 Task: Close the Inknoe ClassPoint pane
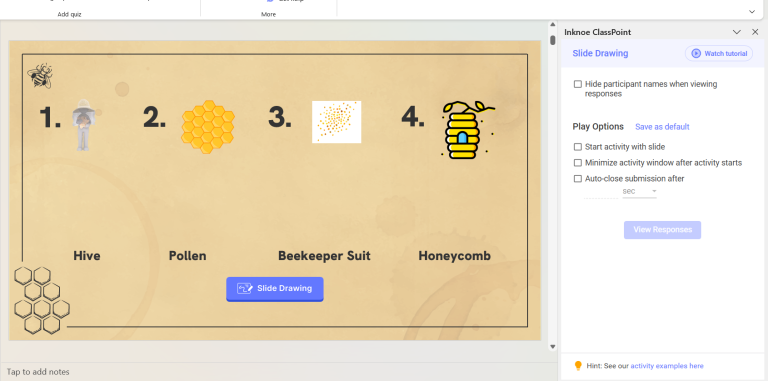click(x=755, y=32)
